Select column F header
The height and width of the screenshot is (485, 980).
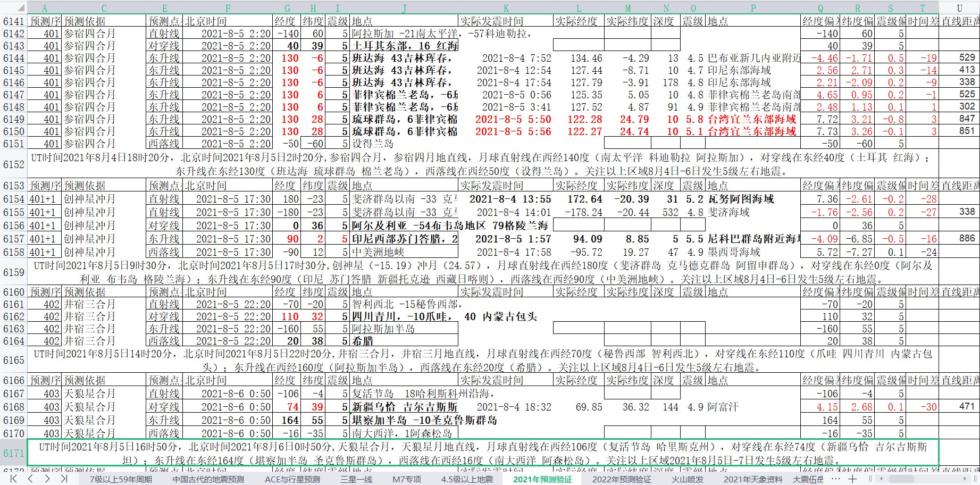pos(228,8)
